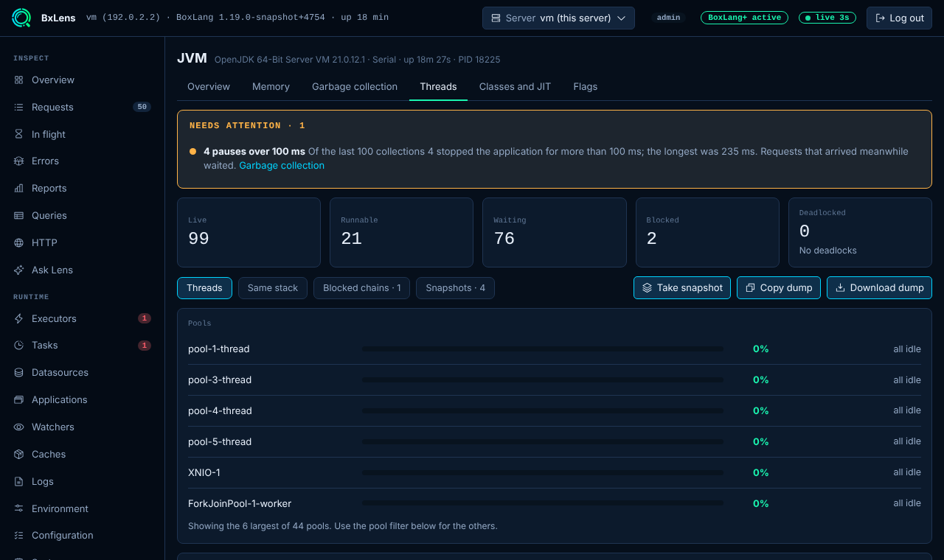This screenshot has width=944, height=560.
Task: Switch to the Memory tab
Action: pyautogui.click(x=271, y=86)
